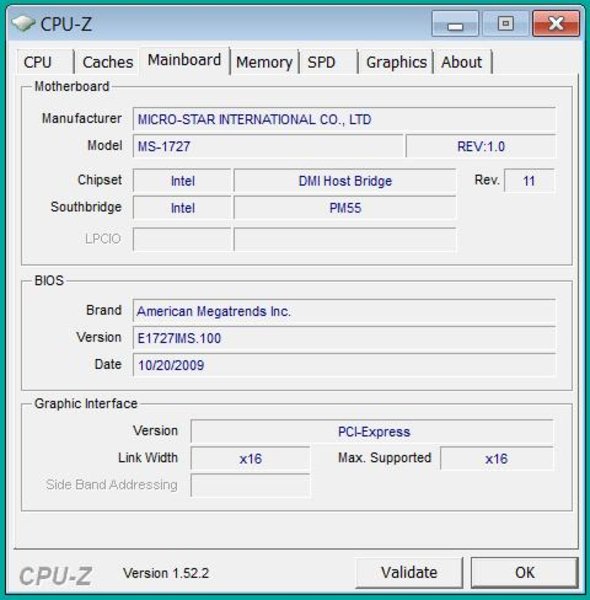Maximize the CPU-Z window
The width and height of the screenshot is (590, 600).
click(506, 24)
